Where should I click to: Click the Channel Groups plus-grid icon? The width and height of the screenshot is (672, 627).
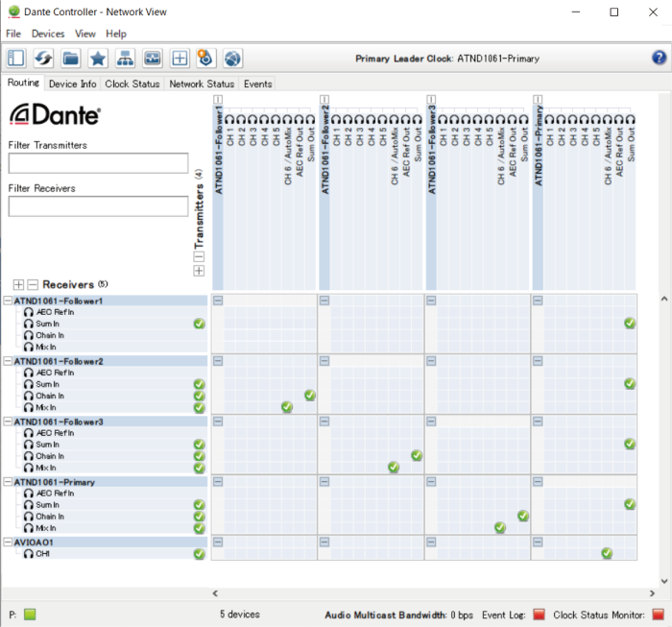180,58
